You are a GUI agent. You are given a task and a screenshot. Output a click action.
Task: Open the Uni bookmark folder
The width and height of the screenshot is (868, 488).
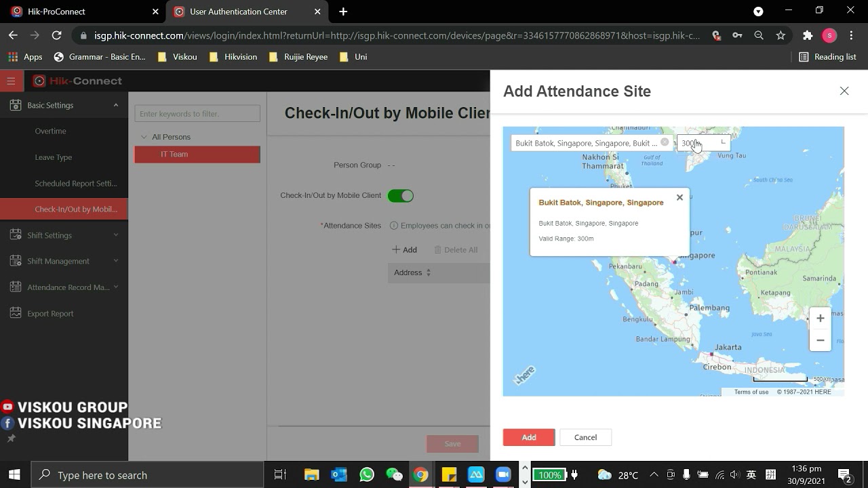tap(353, 57)
